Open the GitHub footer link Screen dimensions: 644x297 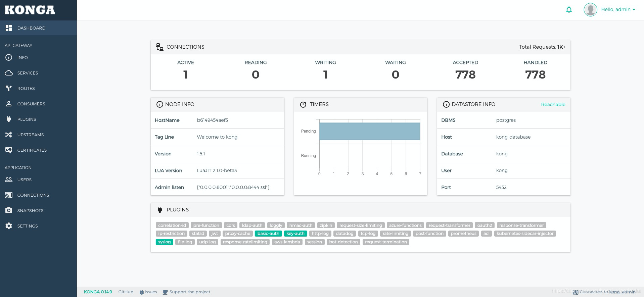126,292
